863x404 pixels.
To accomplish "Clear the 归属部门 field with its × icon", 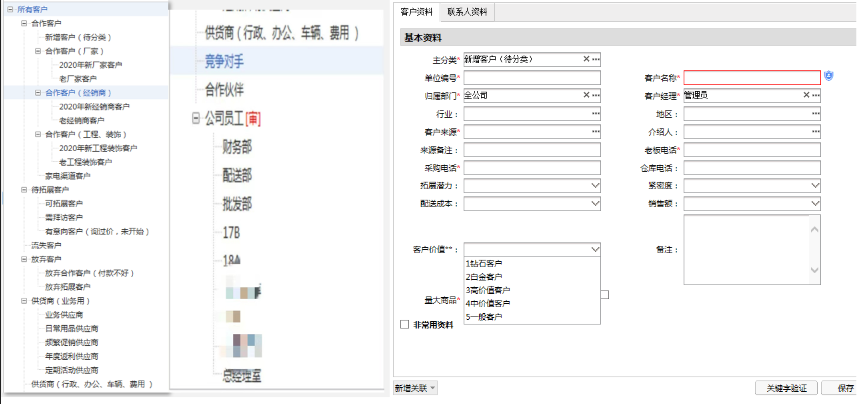I will [x=586, y=95].
